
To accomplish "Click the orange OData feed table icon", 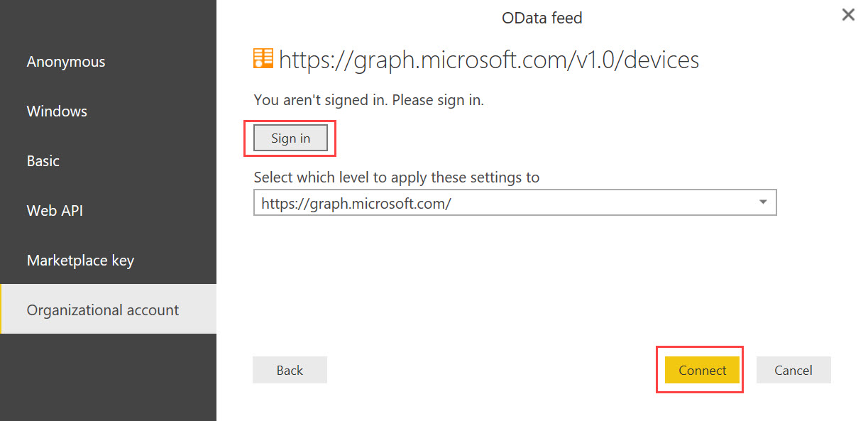I will [x=263, y=59].
